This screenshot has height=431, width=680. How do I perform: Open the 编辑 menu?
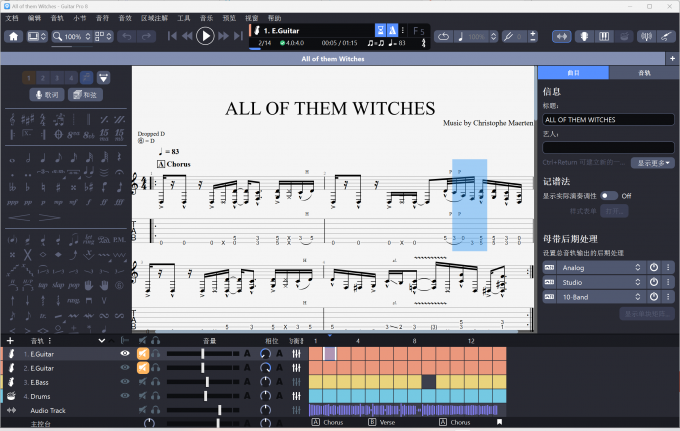(34, 18)
